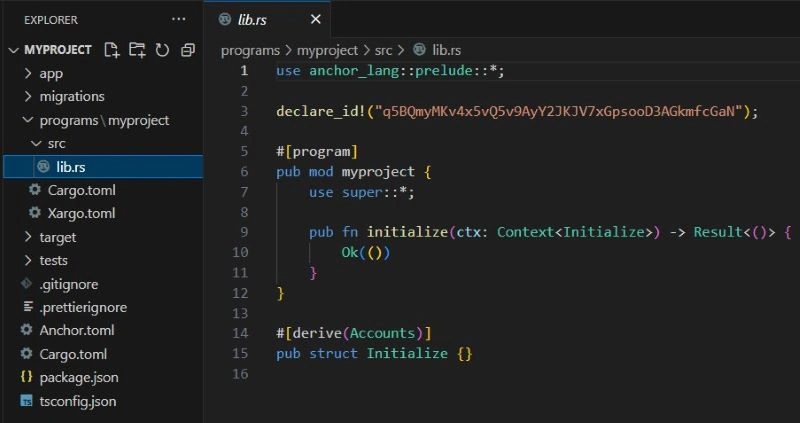Click the 'initialize' function name on line 9
The height and width of the screenshot is (423, 800).
point(407,232)
